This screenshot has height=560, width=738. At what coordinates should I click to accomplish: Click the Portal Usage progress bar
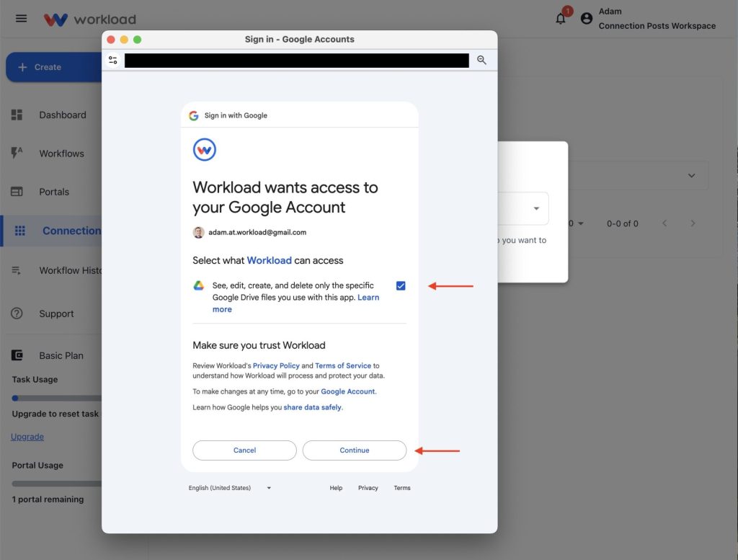click(56, 484)
